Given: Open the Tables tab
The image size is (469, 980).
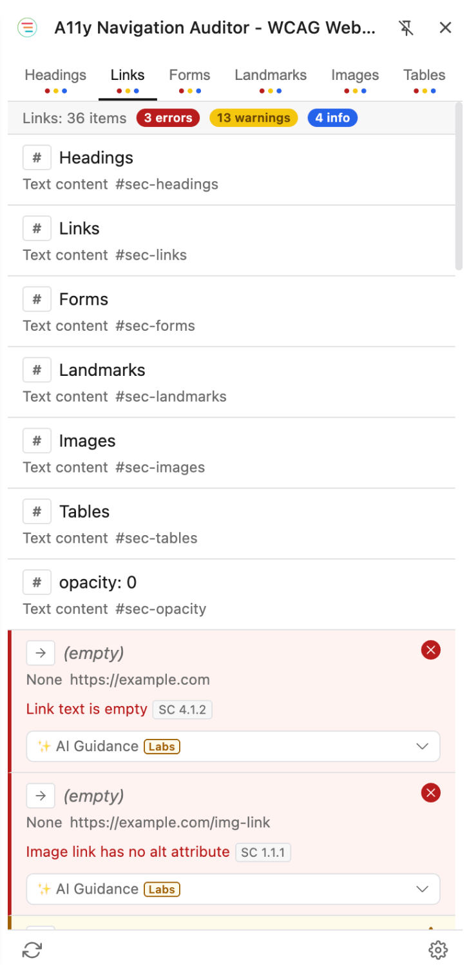Looking at the screenshot, I should click(x=425, y=81).
